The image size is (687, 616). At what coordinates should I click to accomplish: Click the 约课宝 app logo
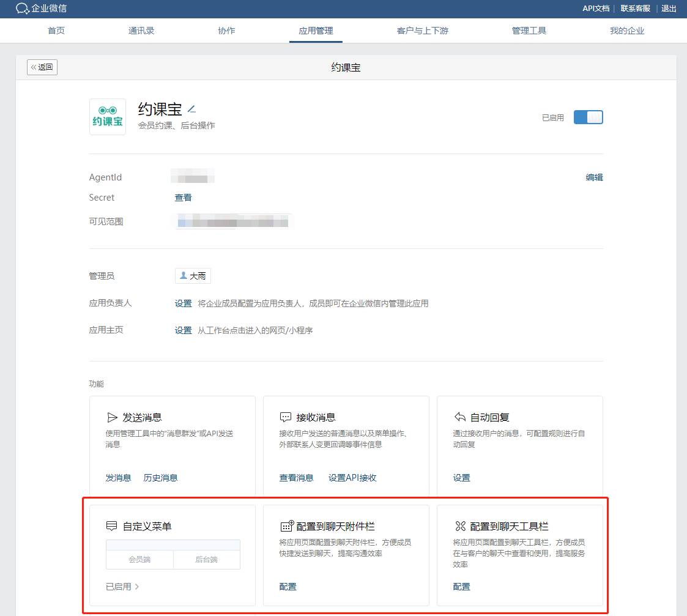tap(107, 117)
